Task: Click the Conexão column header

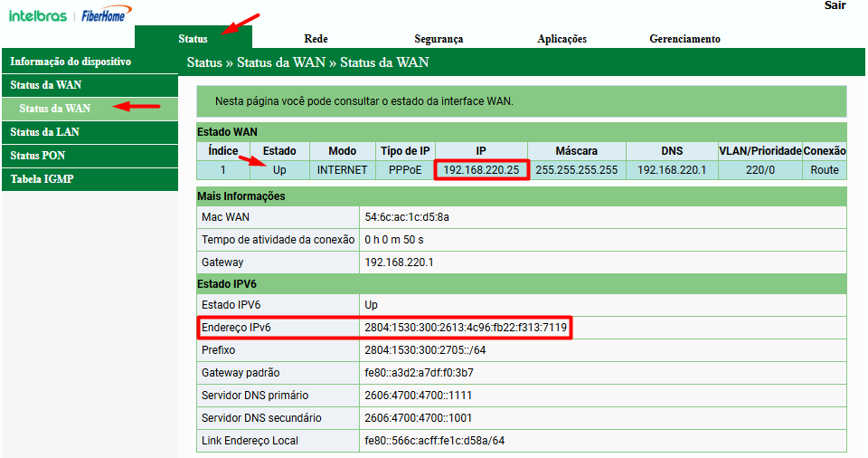Action: [825, 151]
